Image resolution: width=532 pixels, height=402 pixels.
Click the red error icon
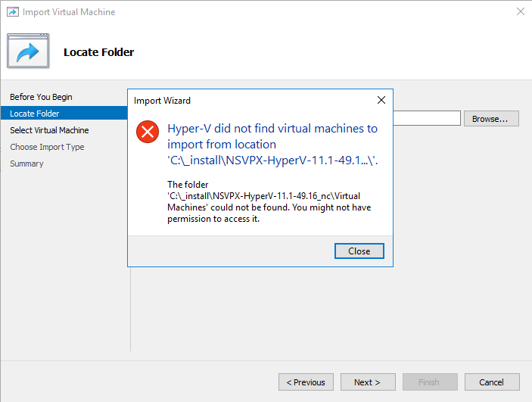click(x=148, y=132)
